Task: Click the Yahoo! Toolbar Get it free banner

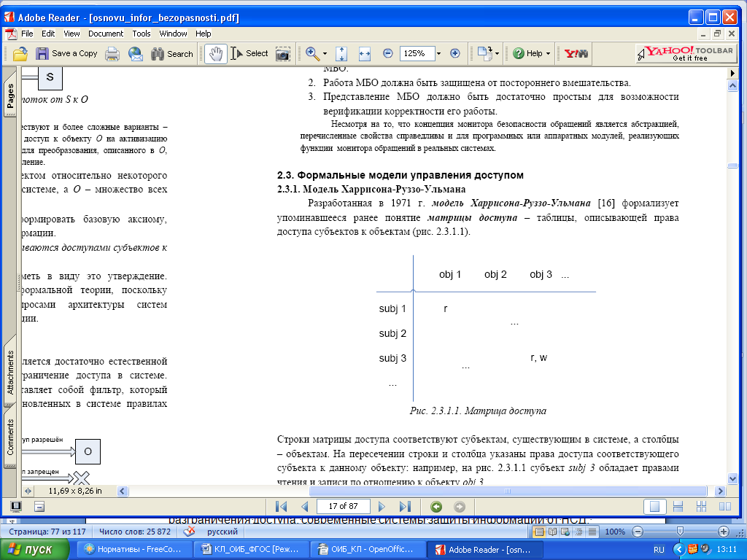Action: point(686,53)
